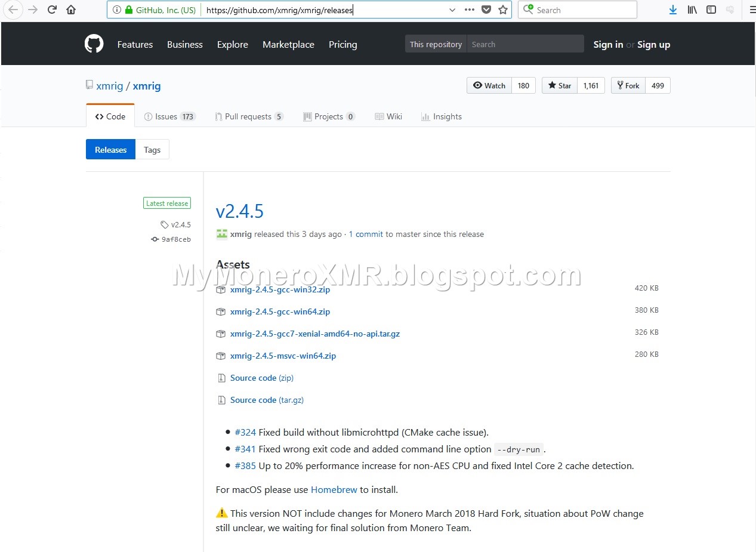Click the site security padlock icon

129,10
